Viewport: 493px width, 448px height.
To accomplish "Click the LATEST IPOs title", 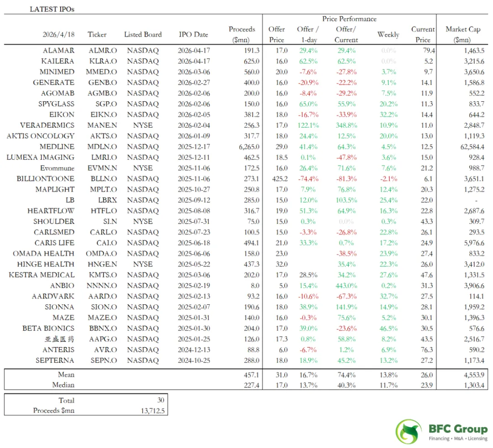I will (52, 9).
